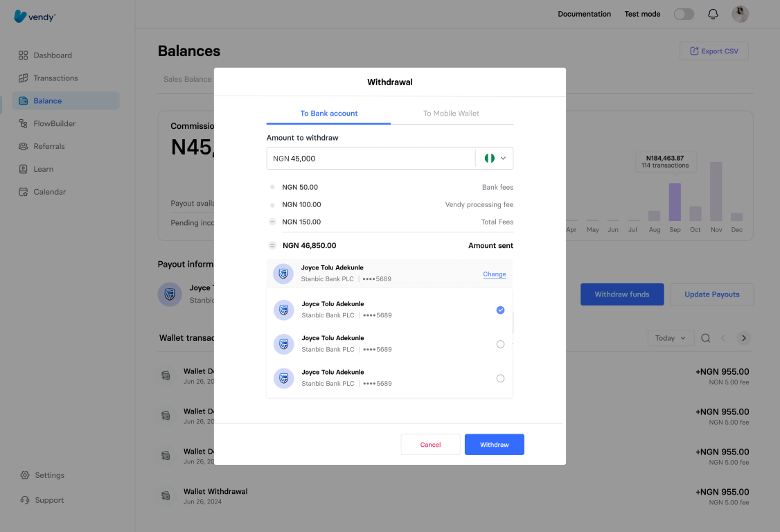The image size is (780, 532).
Task: Open the Documentation link
Action: 584,14
